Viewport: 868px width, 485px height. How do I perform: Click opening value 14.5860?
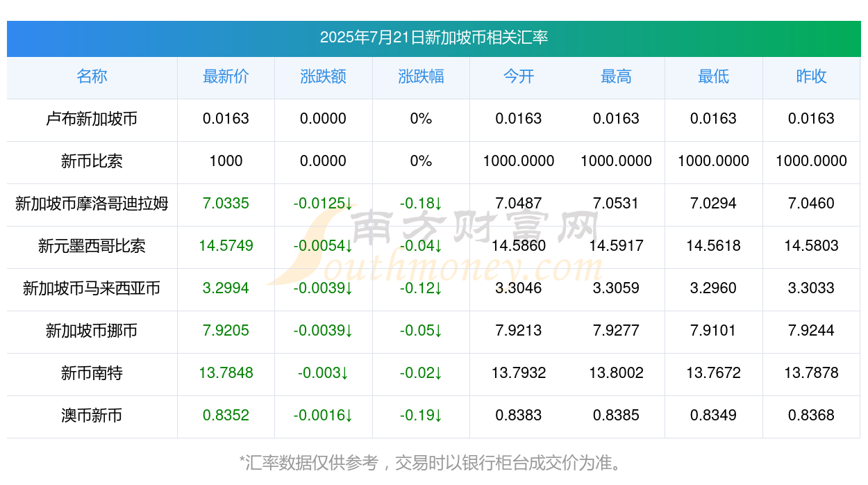click(519, 246)
